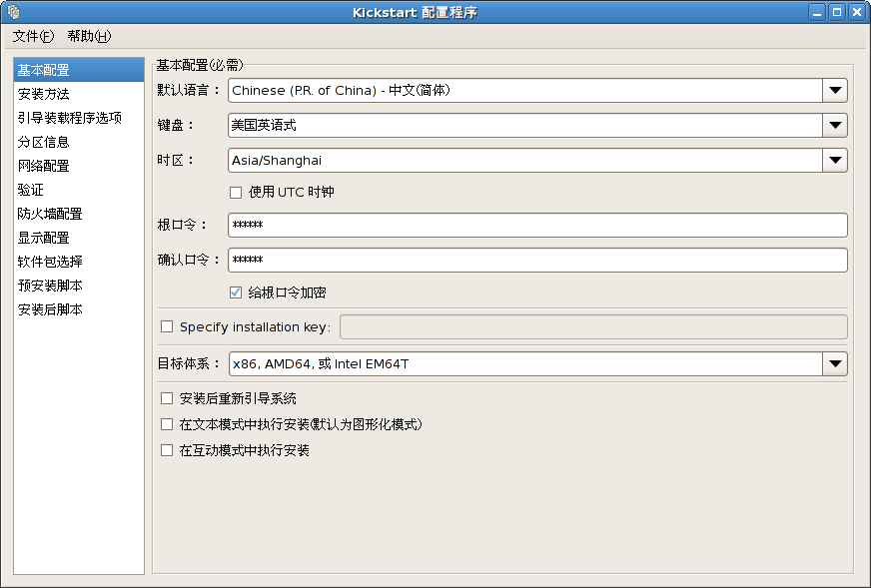
Task: Expand the 键盘 dropdown arrow
Action: [835, 126]
